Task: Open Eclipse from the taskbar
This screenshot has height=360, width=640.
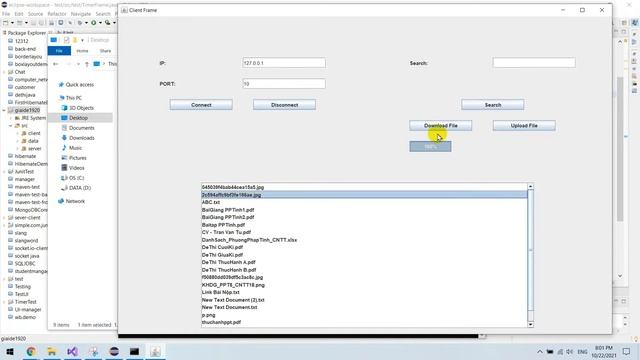Action: 114,351
